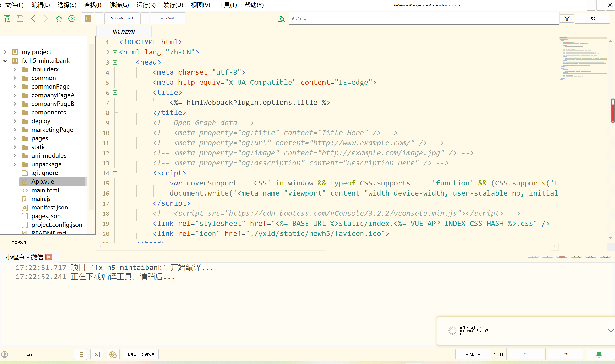Open the terminal icon in status bar

tap(97, 354)
